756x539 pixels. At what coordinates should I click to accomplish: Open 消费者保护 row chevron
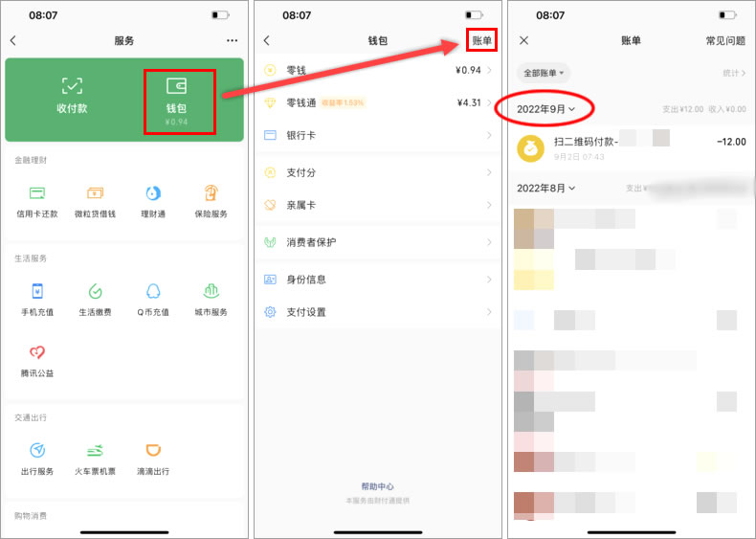pyautogui.click(x=489, y=242)
